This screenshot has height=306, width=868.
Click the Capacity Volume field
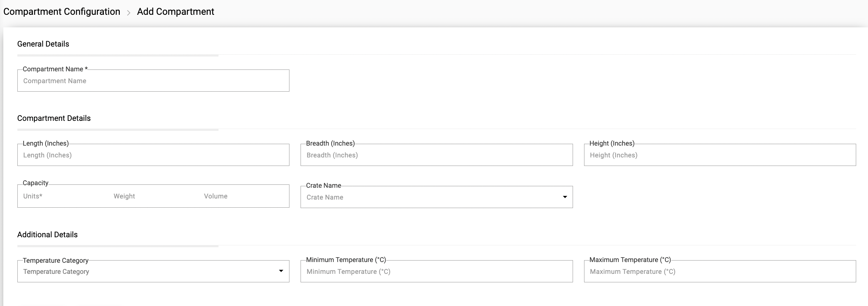click(x=244, y=196)
